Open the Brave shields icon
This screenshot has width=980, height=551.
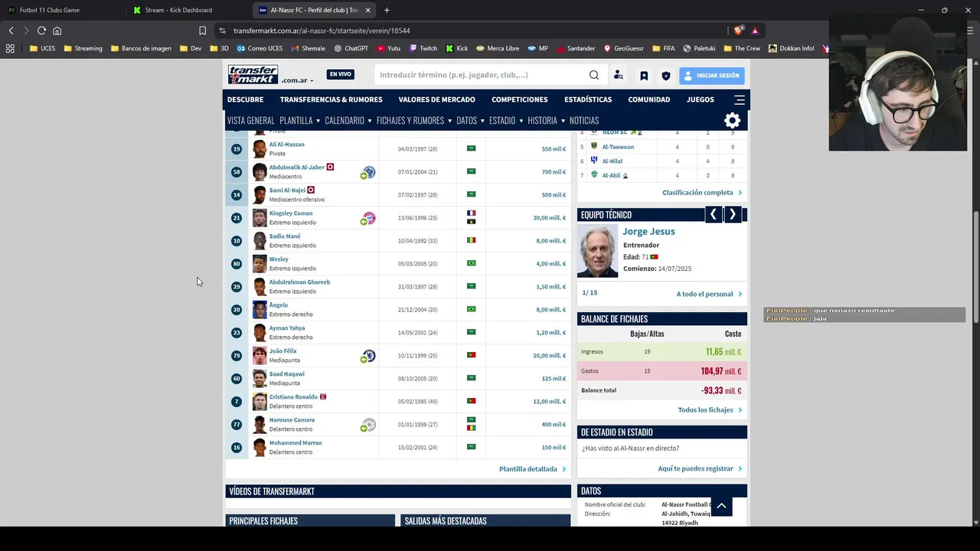click(737, 31)
